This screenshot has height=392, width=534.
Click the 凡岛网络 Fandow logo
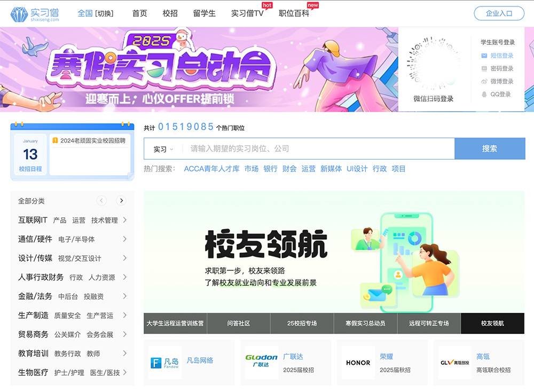[x=167, y=362]
